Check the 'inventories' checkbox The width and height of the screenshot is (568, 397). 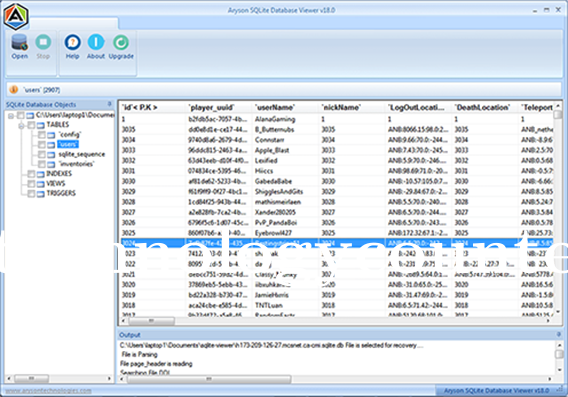pos(42,164)
